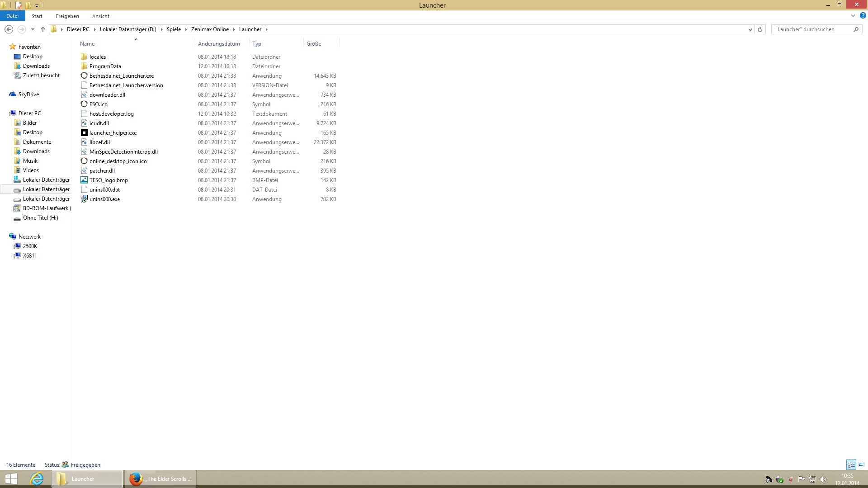Click the Back navigation arrow
Viewport: 868px width, 488px height.
tap(9, 29)
